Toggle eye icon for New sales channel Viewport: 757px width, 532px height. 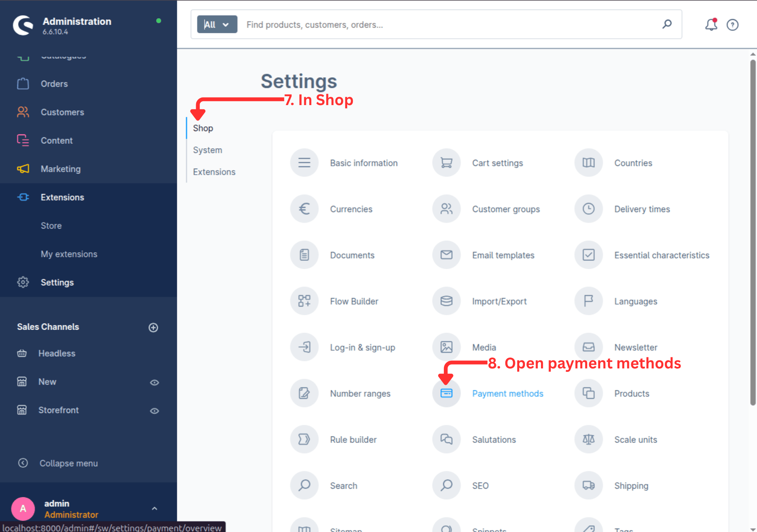click(x=154, y=383)
